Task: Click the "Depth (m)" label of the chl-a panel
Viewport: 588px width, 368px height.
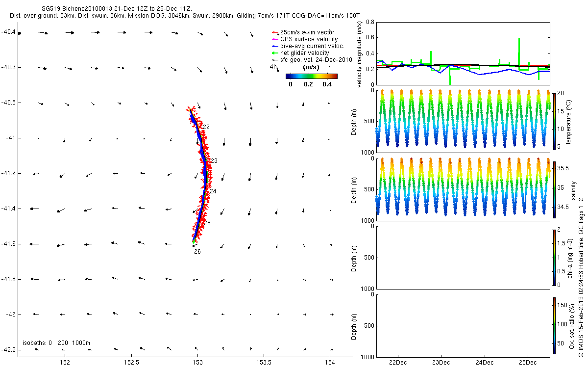Action: (x=354, y=257)
